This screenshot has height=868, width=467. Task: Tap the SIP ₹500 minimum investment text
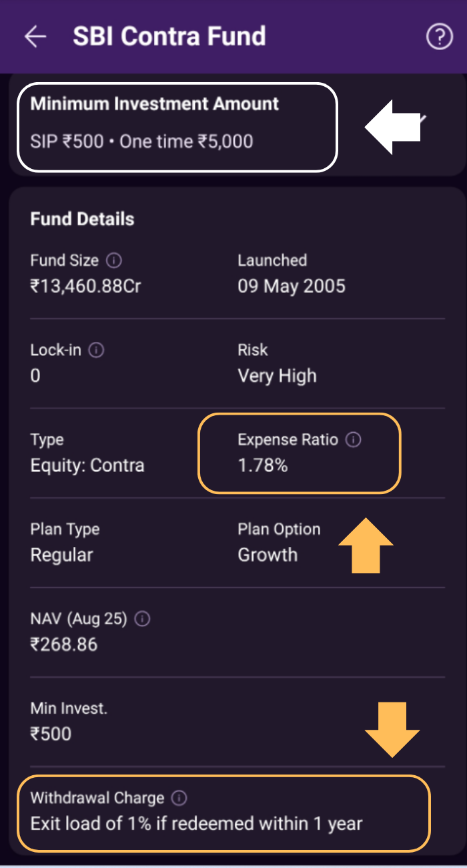(x=67, y=142)
